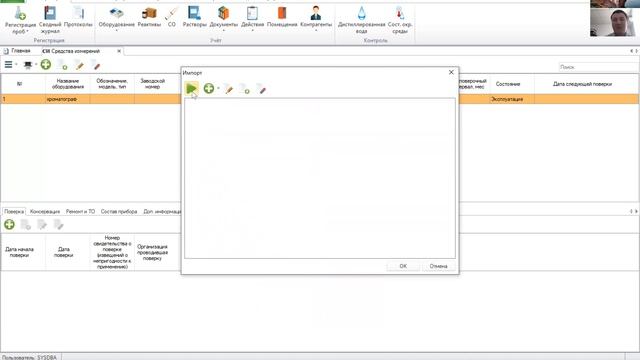Click Номер свидетельства о поверке header
The height and width of the screenshot is (360, 640).
click(x=112, y=252)
